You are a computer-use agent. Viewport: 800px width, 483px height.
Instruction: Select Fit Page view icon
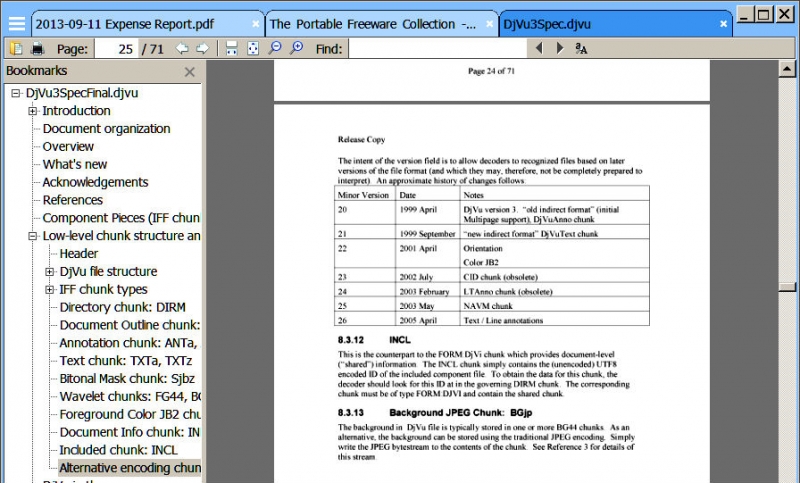click(253, 48)
